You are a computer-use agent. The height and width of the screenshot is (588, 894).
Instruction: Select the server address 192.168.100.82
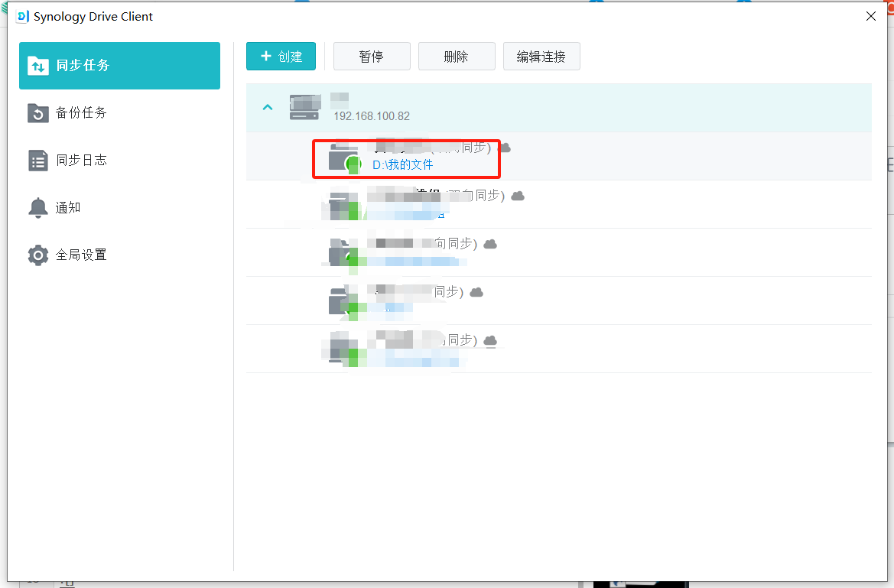point(372,116)
